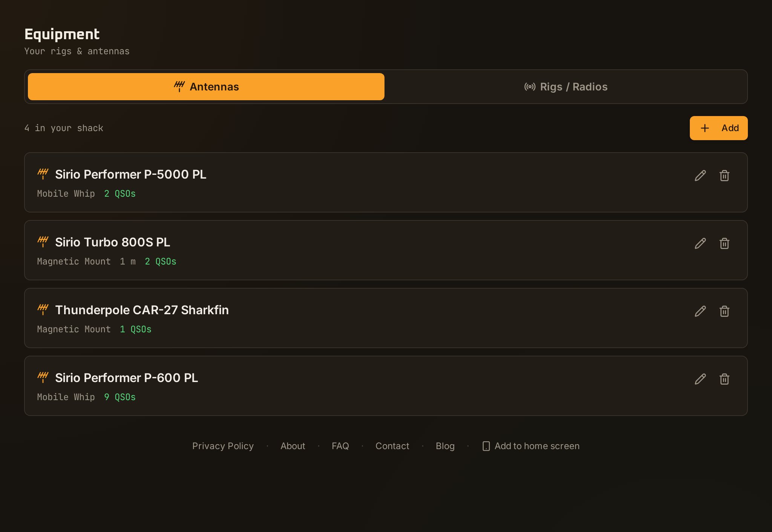Click Mobile Whip label under Sirio Performer P-600 PL
772x532 pixels.
66,397
